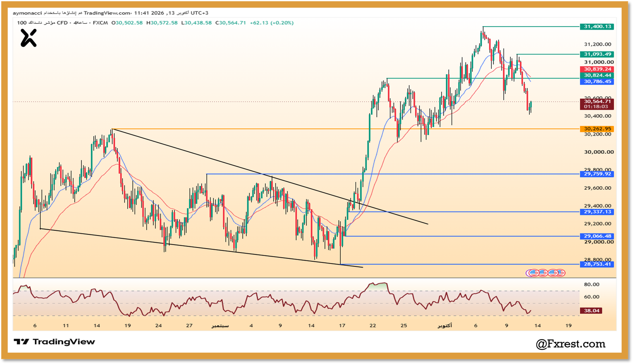Click the current price label 30,564.71

coord(597,102)
